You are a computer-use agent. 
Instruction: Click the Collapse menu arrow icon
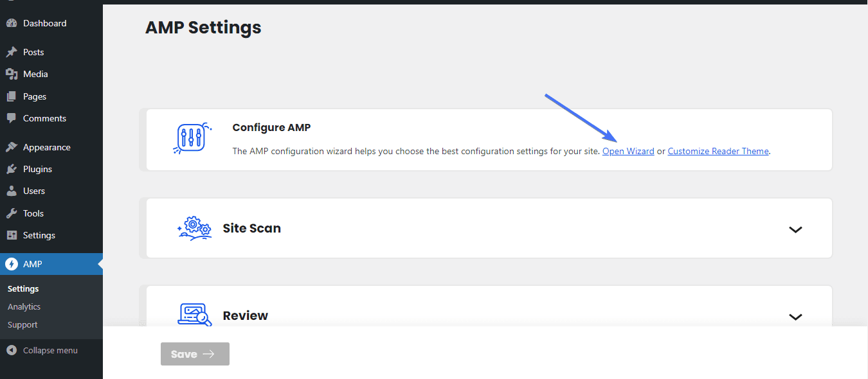tap(12, 351)
